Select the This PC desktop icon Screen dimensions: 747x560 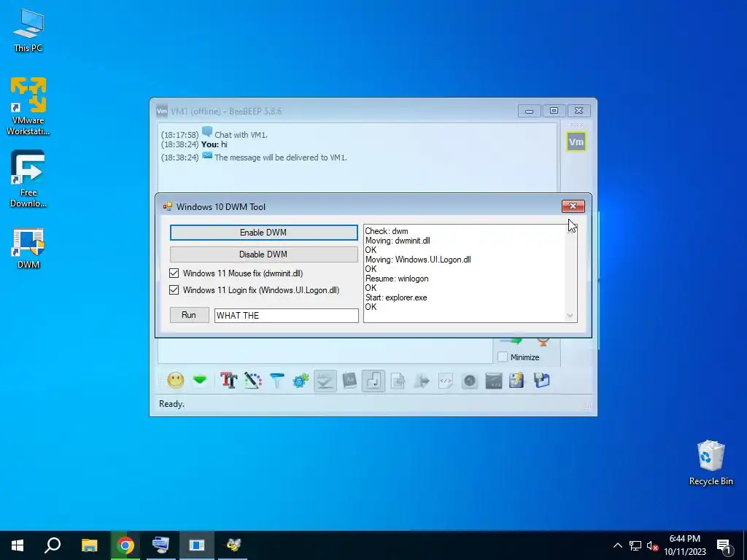(x=28, y=30)
